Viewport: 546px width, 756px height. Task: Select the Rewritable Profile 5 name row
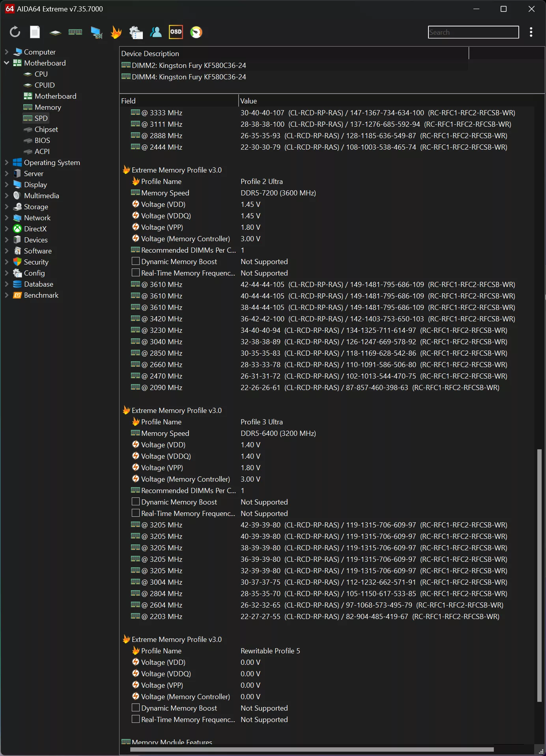click(327, 651)
